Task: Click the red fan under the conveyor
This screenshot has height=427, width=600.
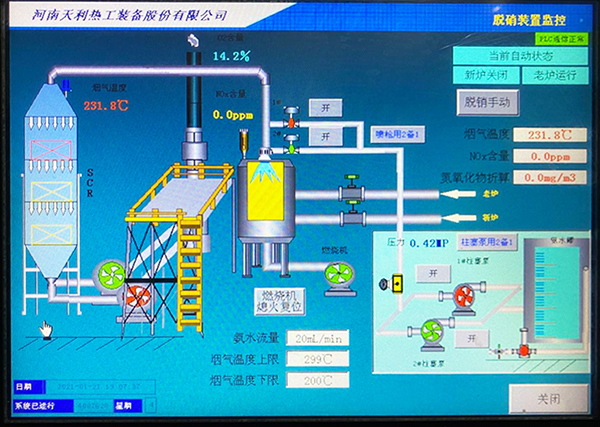Action: coord(137,294)
